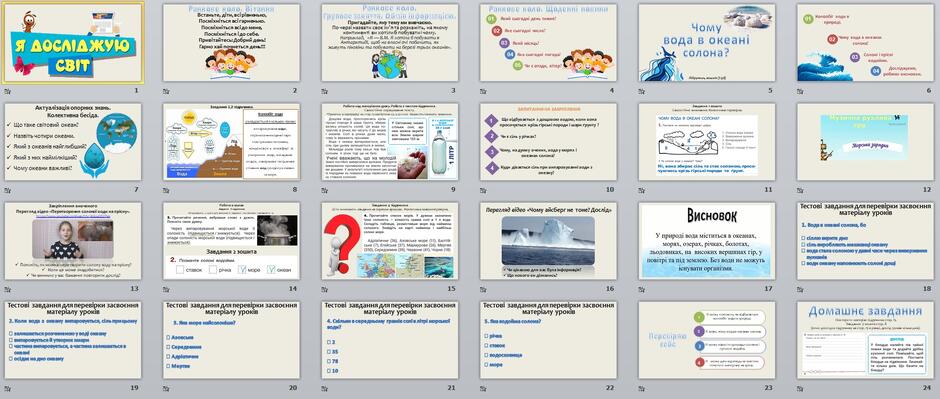Image resolution: width=940 pixels, height=399 pixels.
Task: Select test slide 'Яке море найсолоніше?'
Action: point(231,339)
